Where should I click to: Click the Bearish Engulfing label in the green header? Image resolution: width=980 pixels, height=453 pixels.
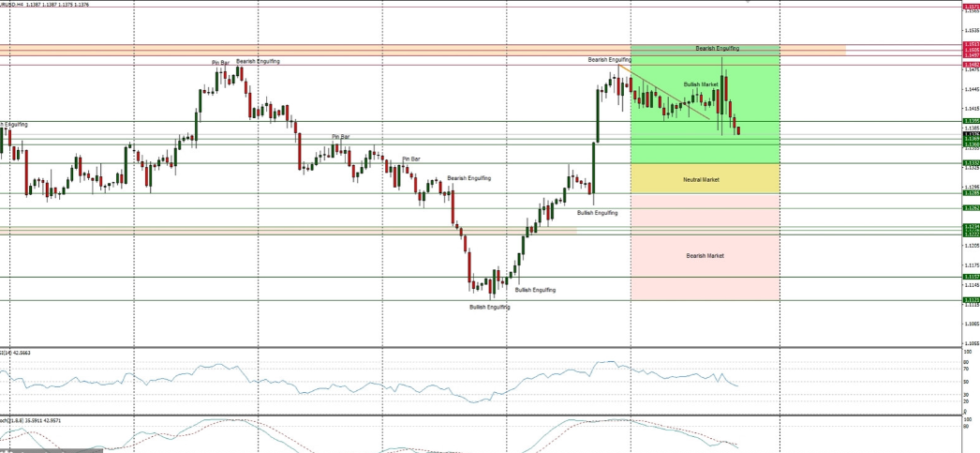click(717, 48)
